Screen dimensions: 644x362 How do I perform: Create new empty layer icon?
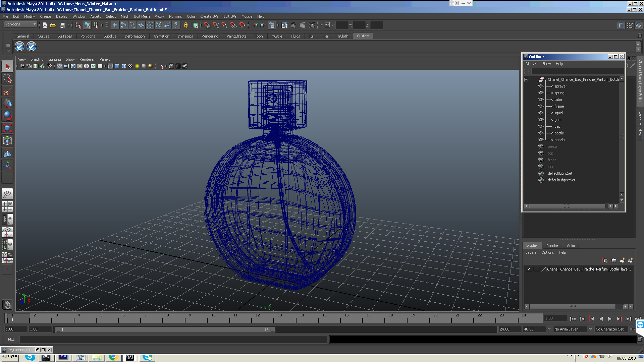[x=622, y=260]
